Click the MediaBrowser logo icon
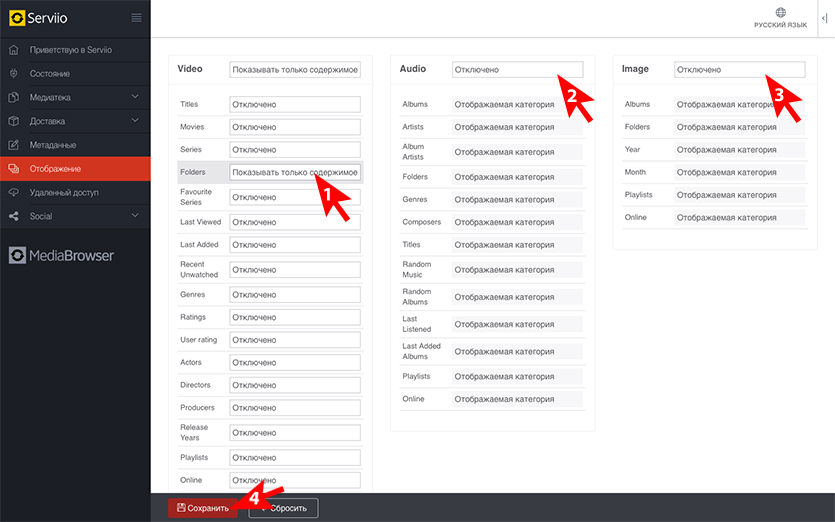The image size is (835, 522). (x=17, y=256)
